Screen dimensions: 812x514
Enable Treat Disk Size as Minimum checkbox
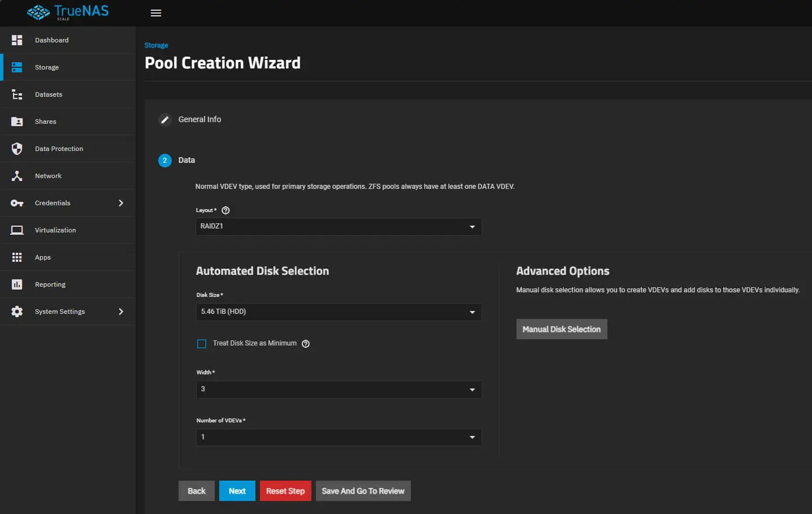pos(202,344)
